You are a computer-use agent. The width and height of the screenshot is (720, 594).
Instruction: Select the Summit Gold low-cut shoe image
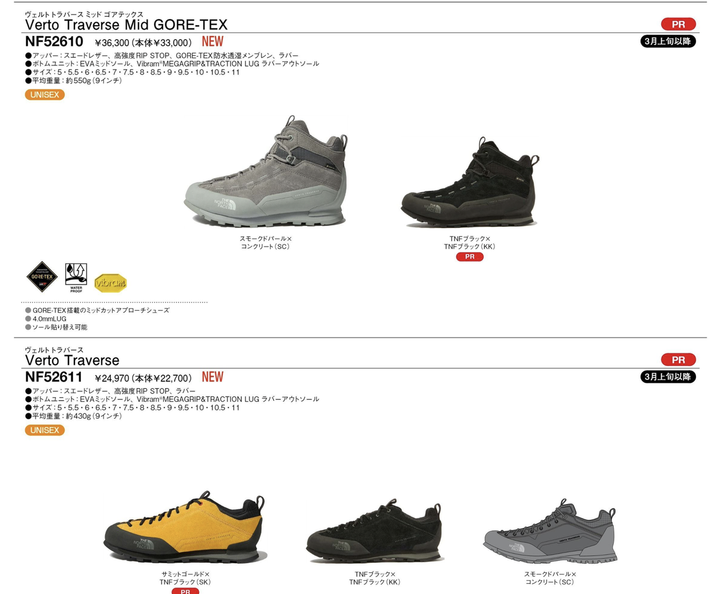185,527
